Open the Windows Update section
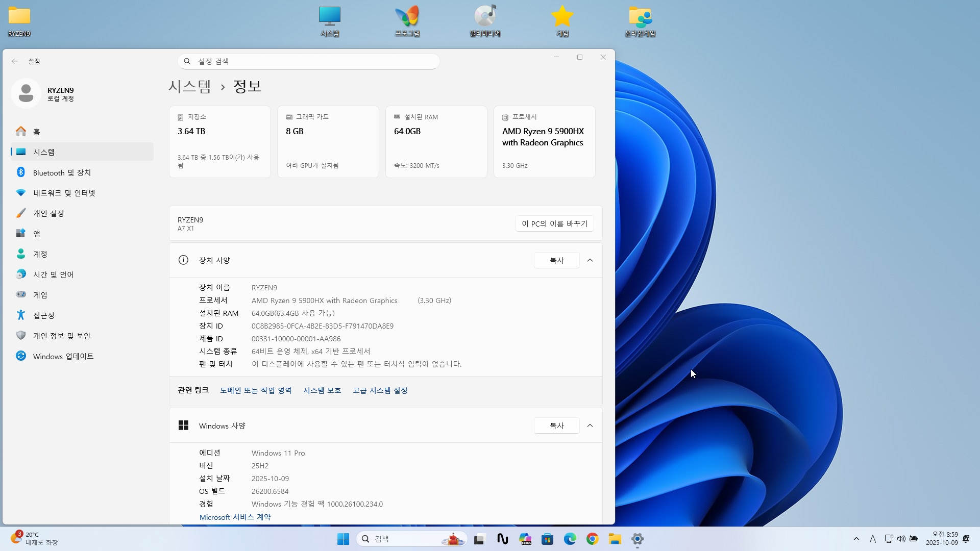Viewport: 980px width, 551px height. pyautogui.click(x=63, y=356)
